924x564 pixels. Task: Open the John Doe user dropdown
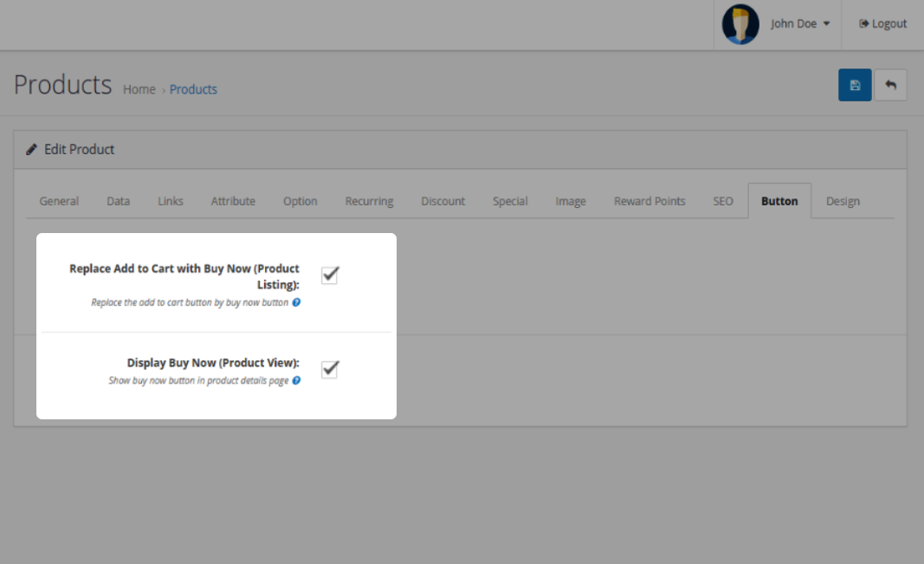click(799, 24)
